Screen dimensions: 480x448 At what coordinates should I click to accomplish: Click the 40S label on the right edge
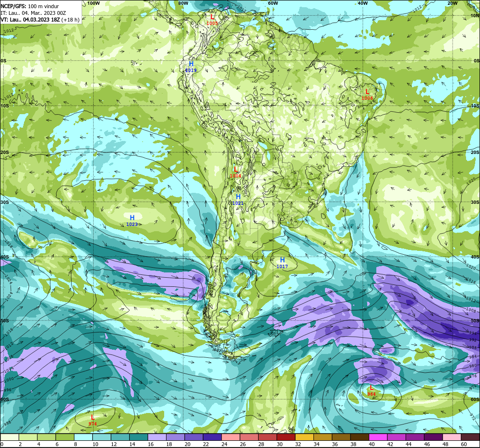click(x=475, y=257)
